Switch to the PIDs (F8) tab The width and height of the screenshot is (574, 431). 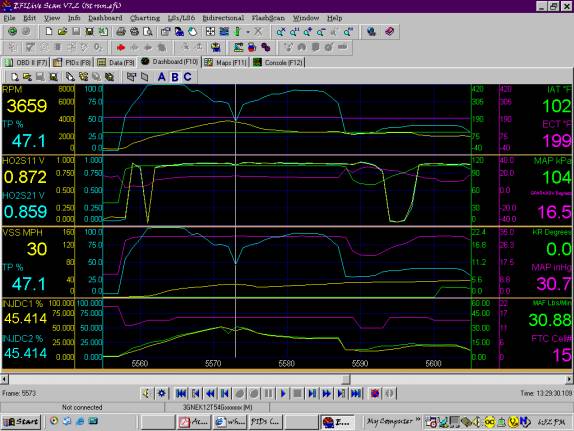72,63
